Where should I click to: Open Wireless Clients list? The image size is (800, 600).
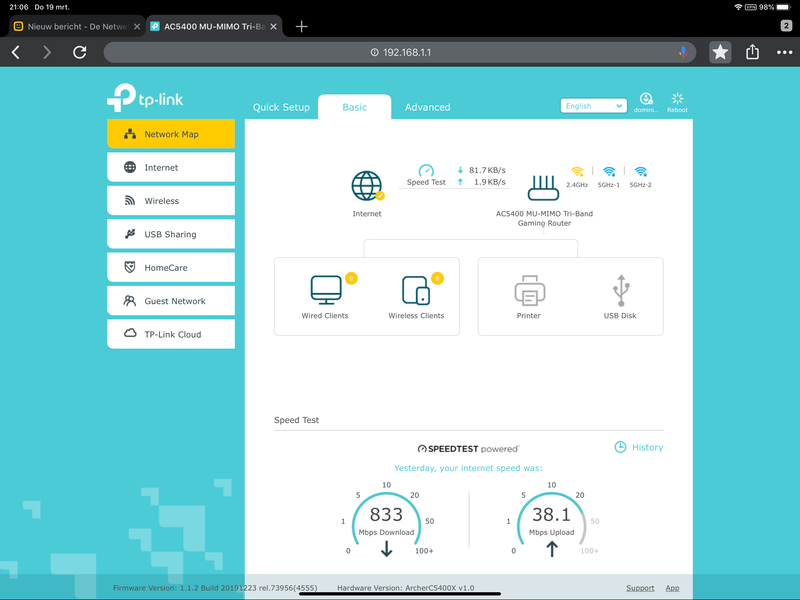point(416,297)
